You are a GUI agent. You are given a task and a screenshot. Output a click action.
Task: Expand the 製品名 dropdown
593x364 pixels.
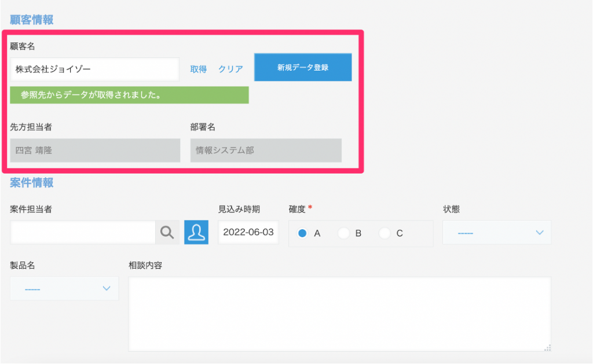coord(64,288)
